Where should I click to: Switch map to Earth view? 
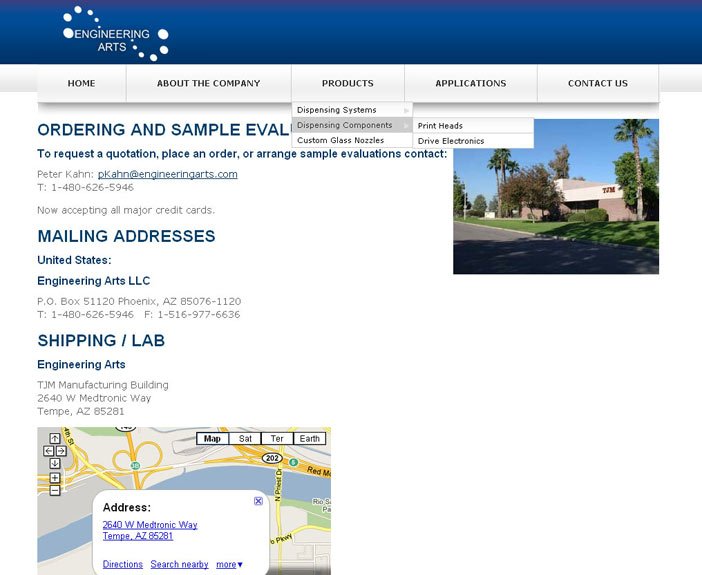(310, 439)
